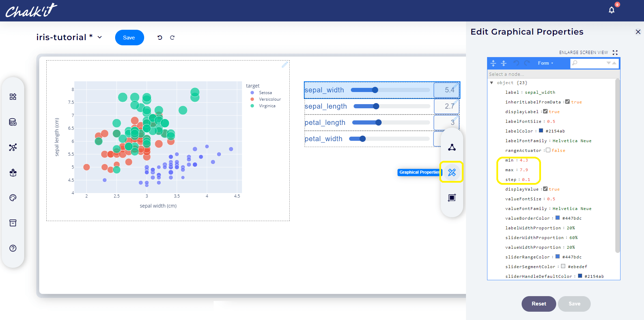
Task: Open the color palette sidebar icon
Action: coord(13,198)
